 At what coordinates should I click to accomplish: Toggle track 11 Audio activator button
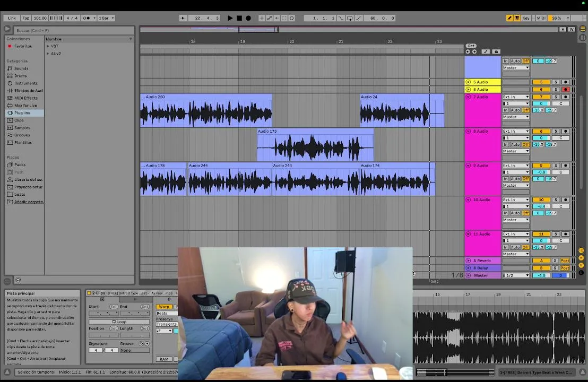click(x=541, y=234)
